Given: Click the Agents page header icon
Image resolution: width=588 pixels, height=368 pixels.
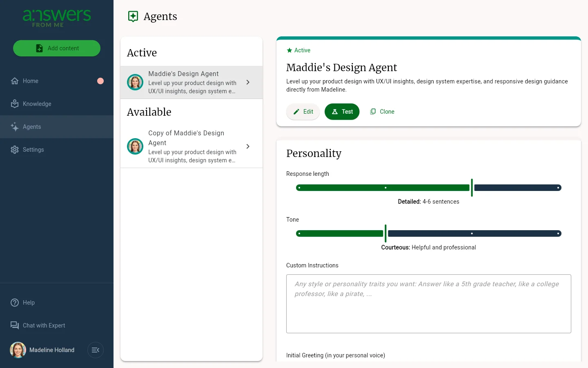Looking at the screenshot, I should pyautogui.click(x=133, y=16).
